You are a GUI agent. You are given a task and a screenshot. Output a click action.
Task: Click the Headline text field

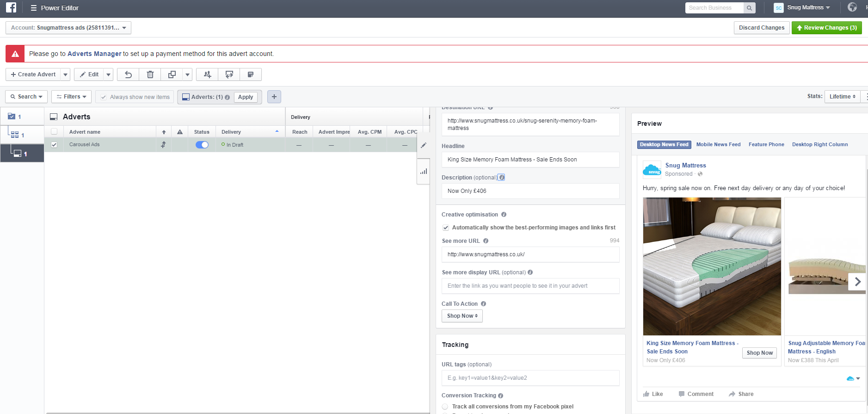click(x=530, y=160)
